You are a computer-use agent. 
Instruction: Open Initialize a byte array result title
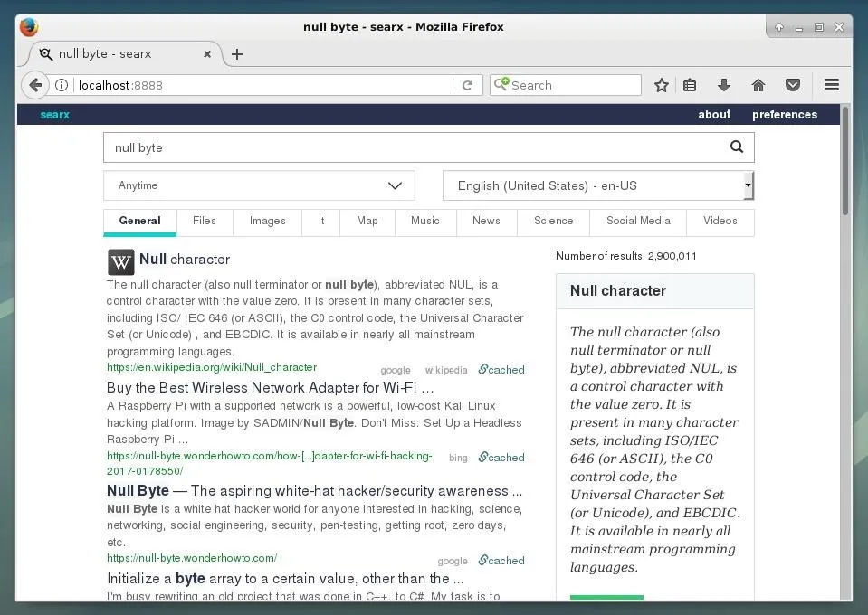285,579
